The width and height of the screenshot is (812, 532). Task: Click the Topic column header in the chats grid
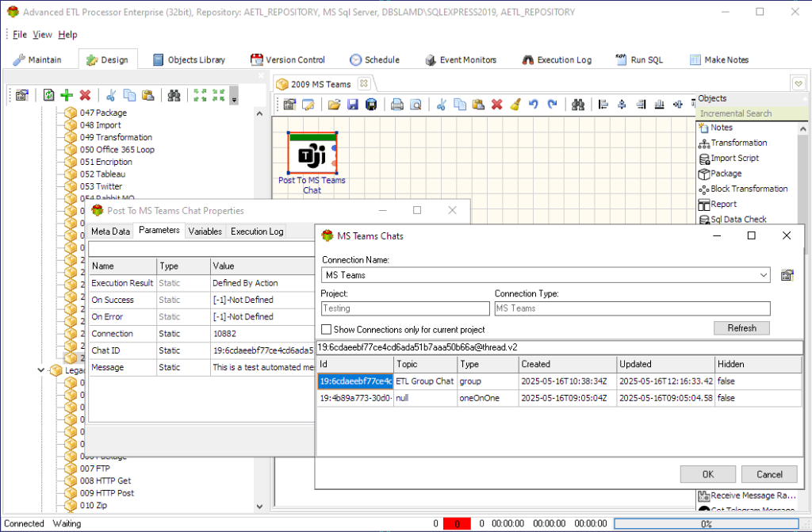tap(425, 364)
